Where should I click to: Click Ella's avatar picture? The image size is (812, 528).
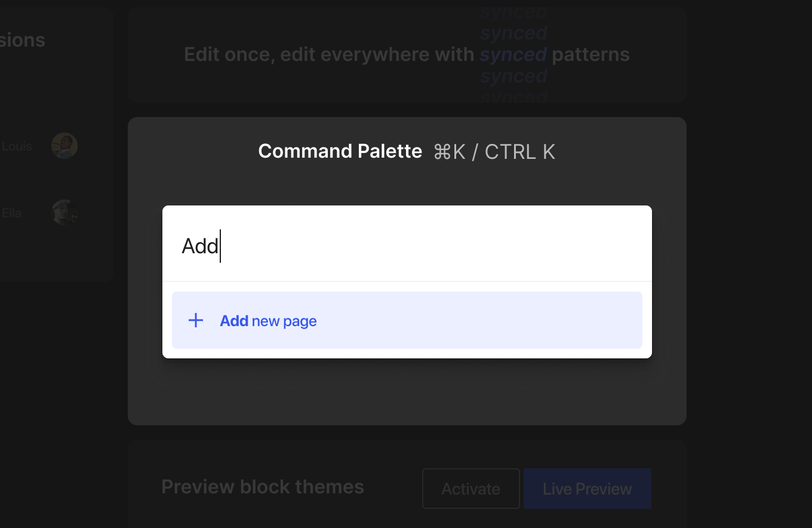click(x=64, y=213)
